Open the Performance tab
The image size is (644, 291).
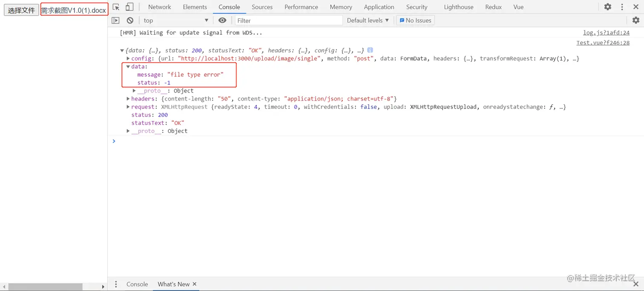click(301, 7)
